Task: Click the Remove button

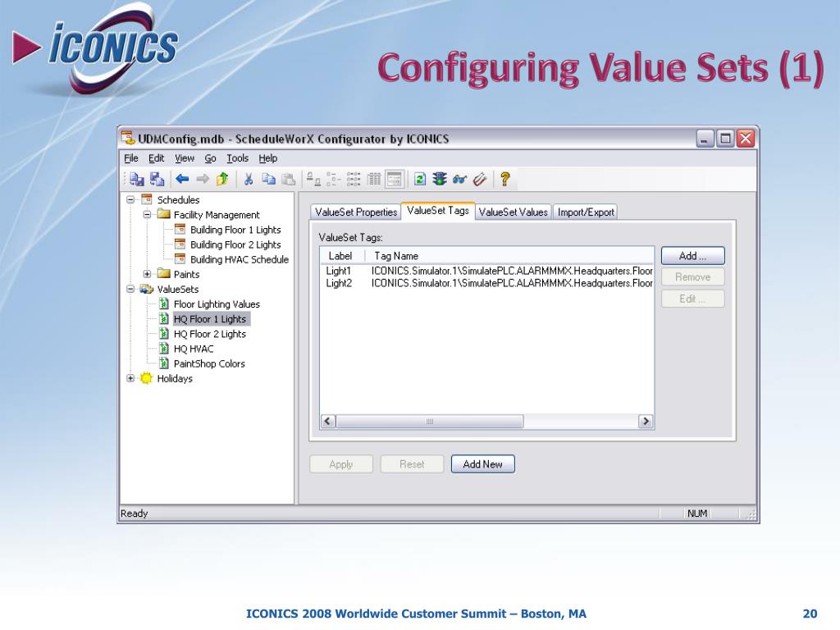Action: pyautogui.click(x=692, y=277)
